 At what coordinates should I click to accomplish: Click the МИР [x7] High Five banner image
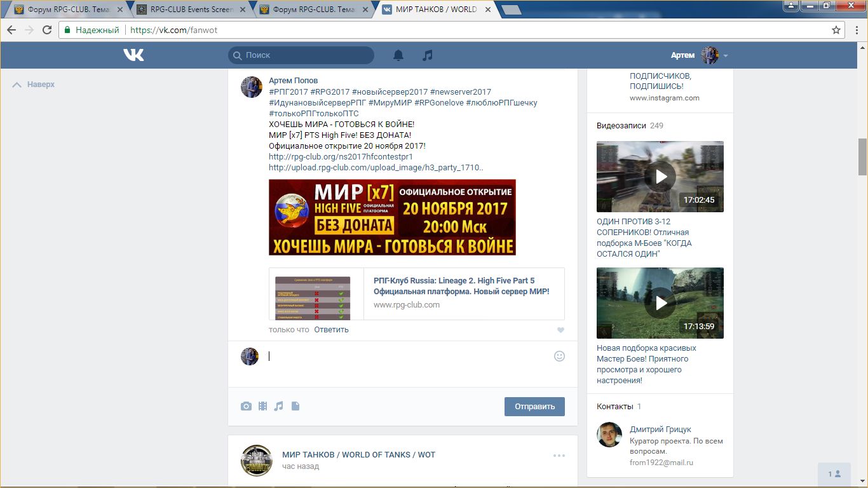pyautogui.click(x=392, y=217)
